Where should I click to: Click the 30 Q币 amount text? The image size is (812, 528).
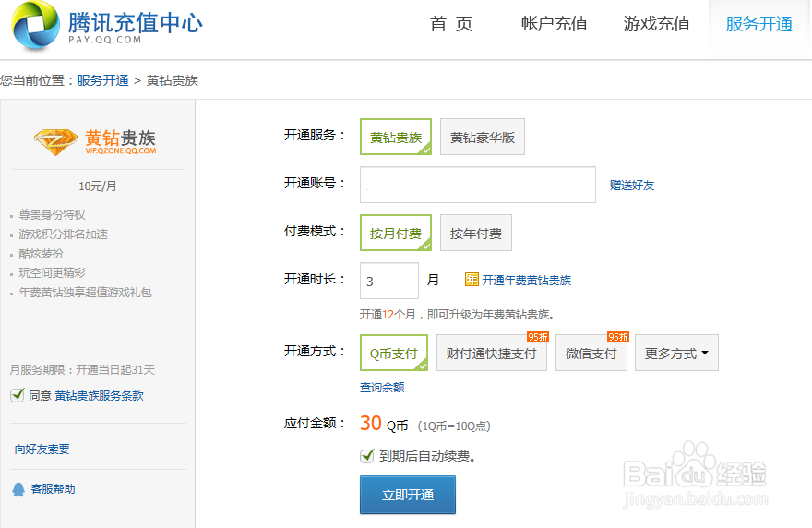(x=384, y=424)
